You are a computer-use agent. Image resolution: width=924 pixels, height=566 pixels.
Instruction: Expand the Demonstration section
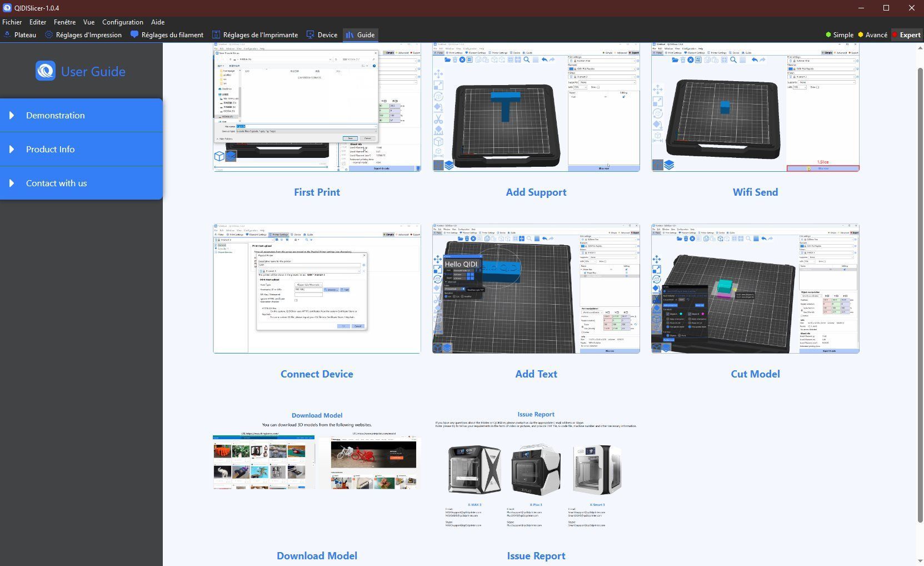[x=81, y=115]
